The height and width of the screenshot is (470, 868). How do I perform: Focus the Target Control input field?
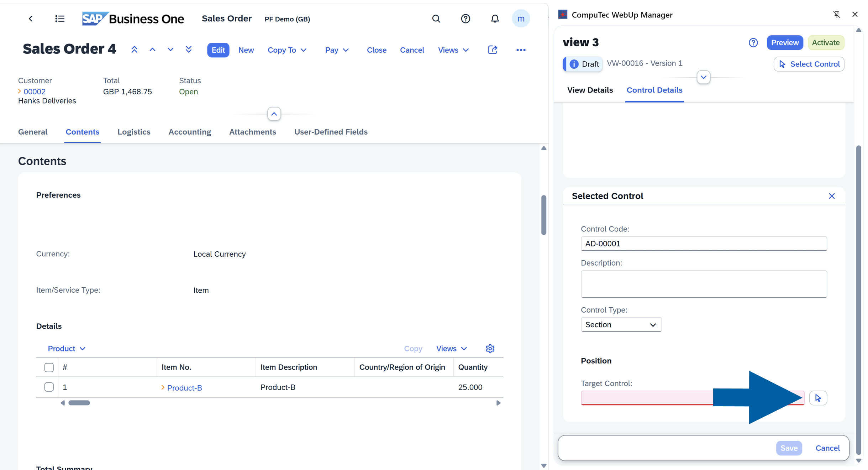click(692, 398)
